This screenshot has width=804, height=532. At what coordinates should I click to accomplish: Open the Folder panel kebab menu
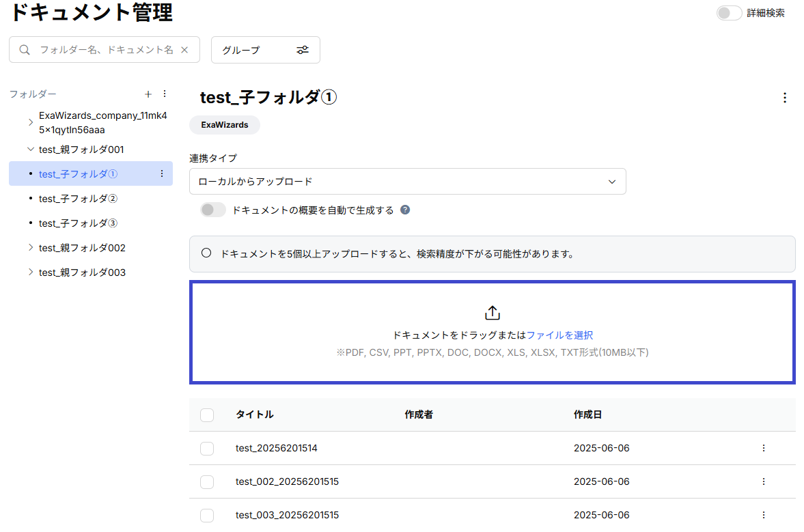tap(165, 94)
